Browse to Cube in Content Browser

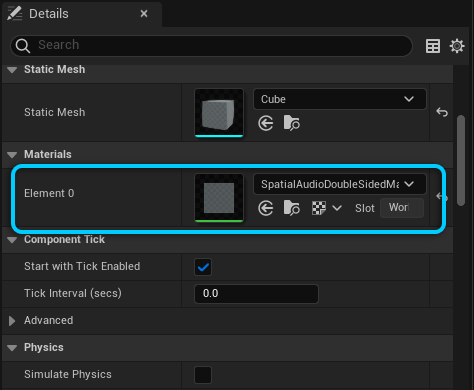click(x=292, y=123)
